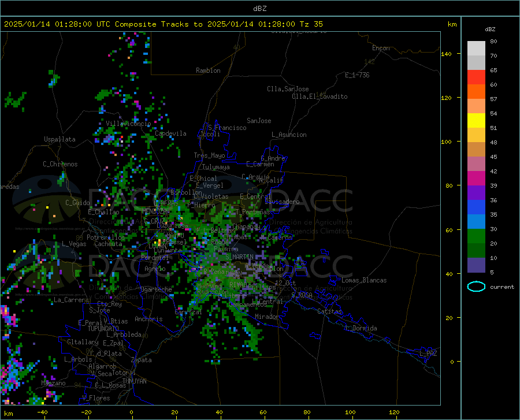This screenshot has height=420, width=520.
Task: Click the 'Clla.El_Cavadito' map label
Action: 320,96
